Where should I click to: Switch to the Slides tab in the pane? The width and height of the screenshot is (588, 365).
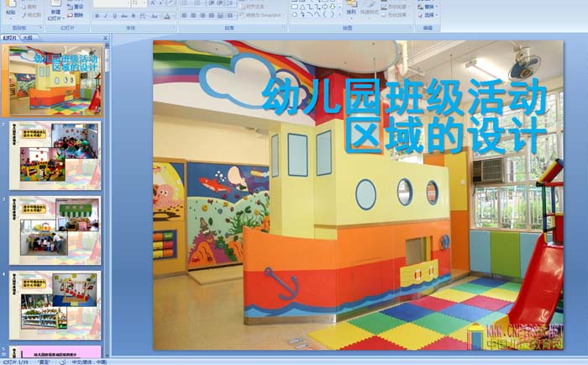pos(10,38)
